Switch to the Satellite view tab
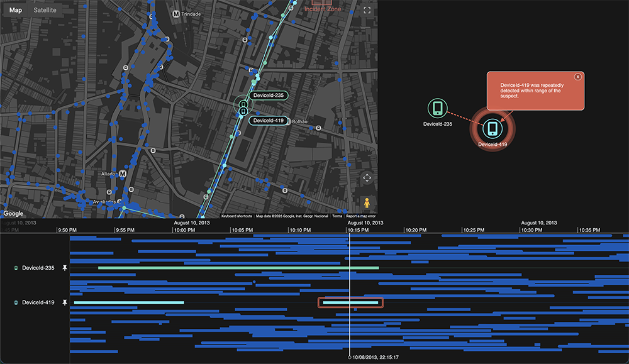 click(45, 10)
